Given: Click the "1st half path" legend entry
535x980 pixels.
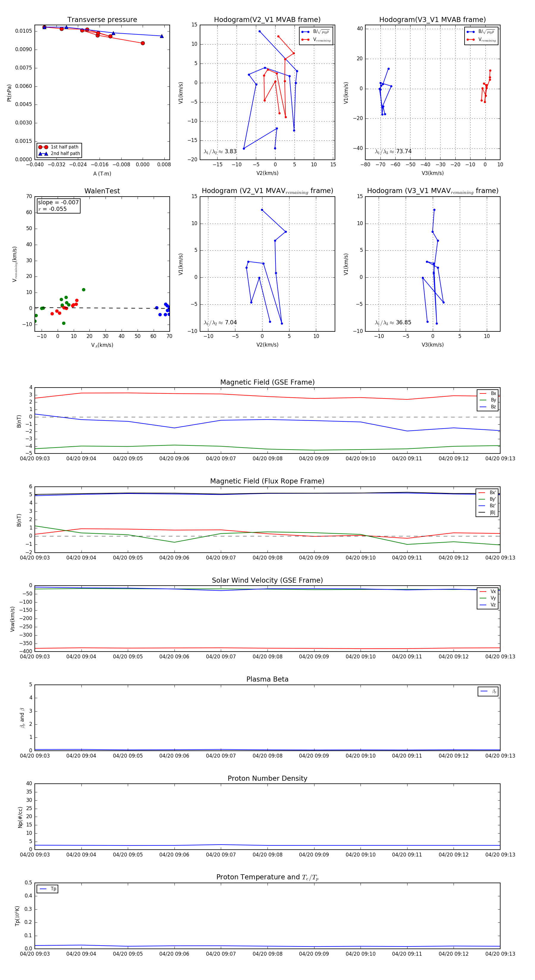Looking at the screenshot, I should [59, 147].
